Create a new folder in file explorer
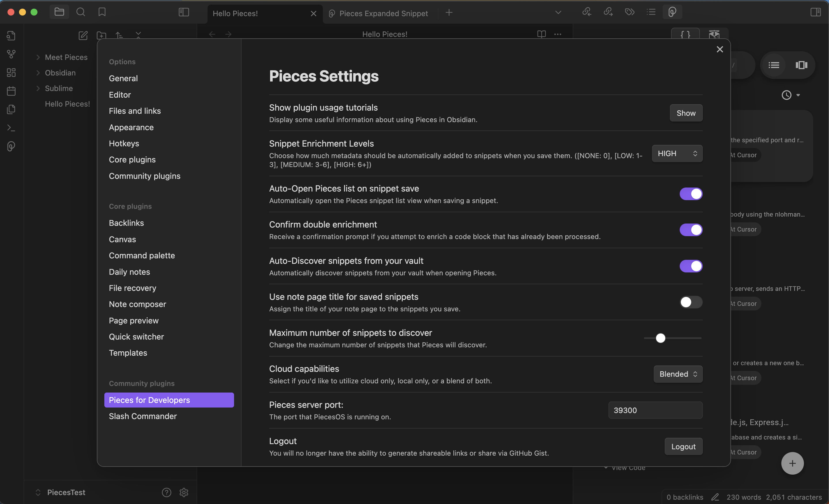This screenshot has width=829, height=504. coord(101,35)
